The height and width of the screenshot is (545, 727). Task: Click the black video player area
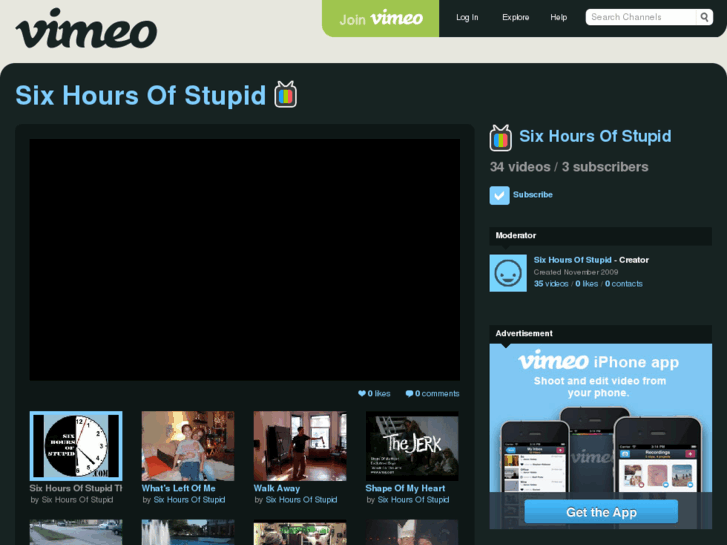(x=245, y=260)
